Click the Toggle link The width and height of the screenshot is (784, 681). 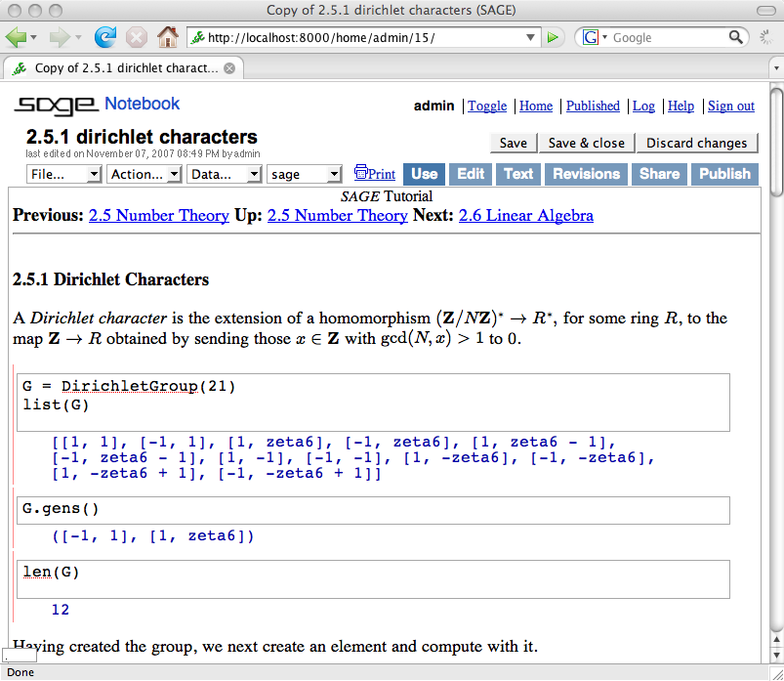[487, 106]
